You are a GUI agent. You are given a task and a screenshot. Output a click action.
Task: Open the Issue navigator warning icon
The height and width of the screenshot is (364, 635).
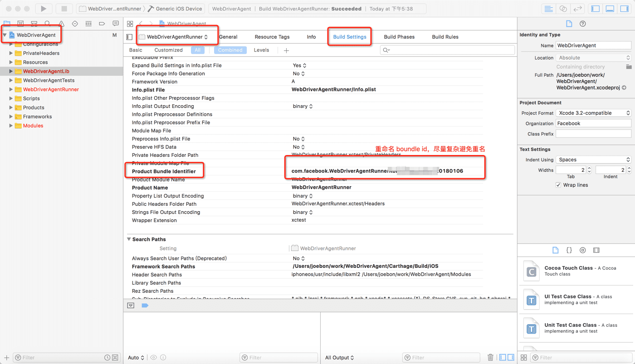61,24
